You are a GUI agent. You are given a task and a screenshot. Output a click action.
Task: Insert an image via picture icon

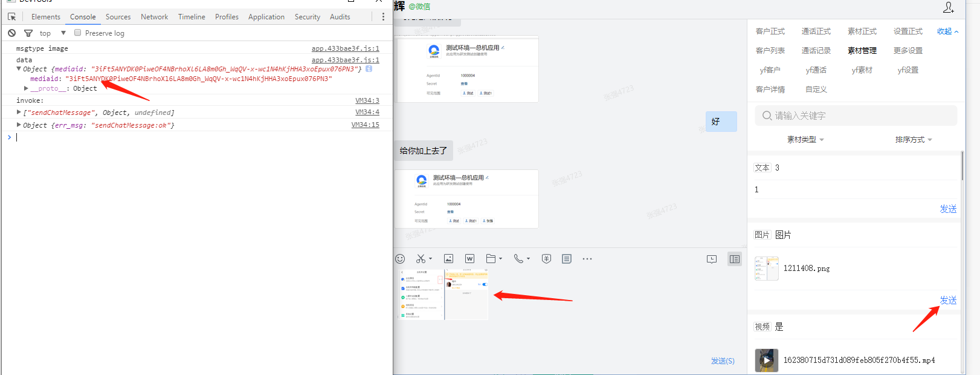point(448,259)
